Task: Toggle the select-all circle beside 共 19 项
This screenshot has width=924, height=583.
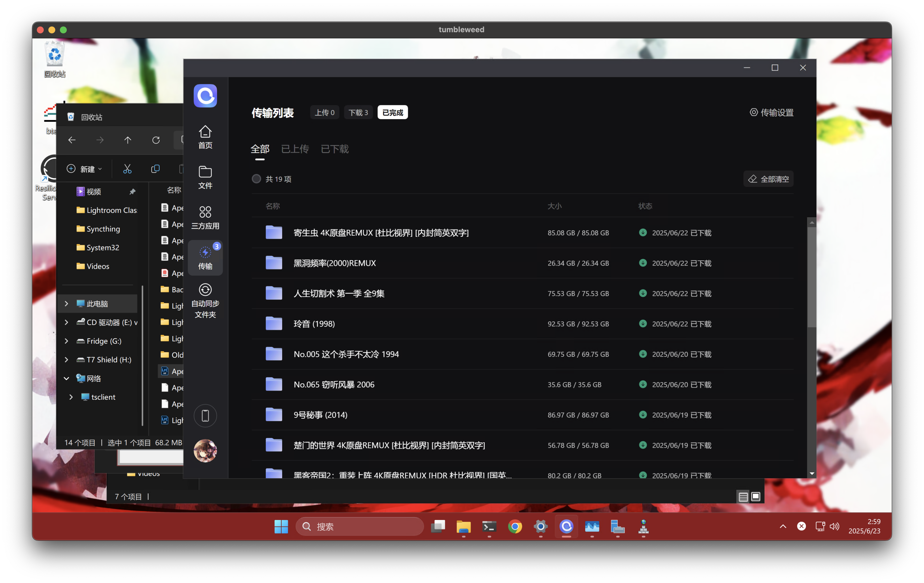Action: 256,179
